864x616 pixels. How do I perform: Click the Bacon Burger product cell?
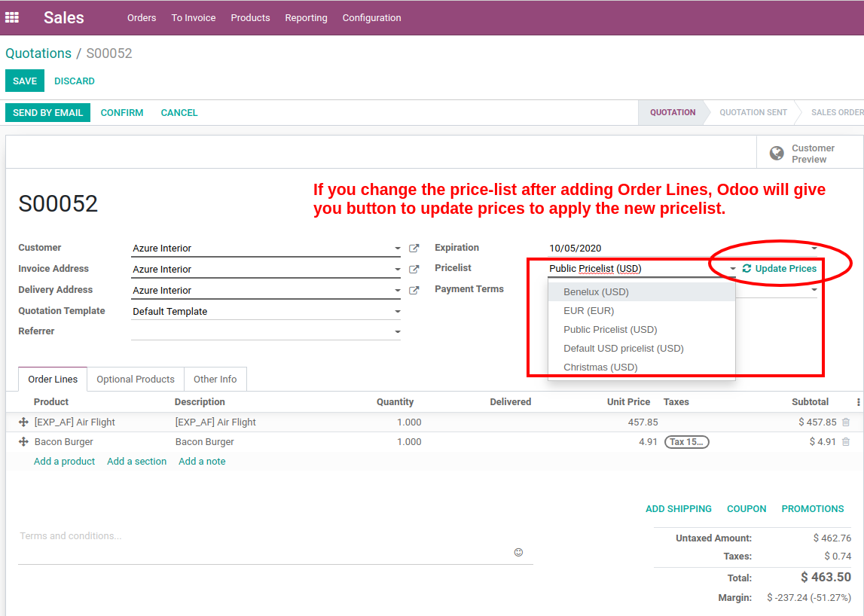[64, 442]
